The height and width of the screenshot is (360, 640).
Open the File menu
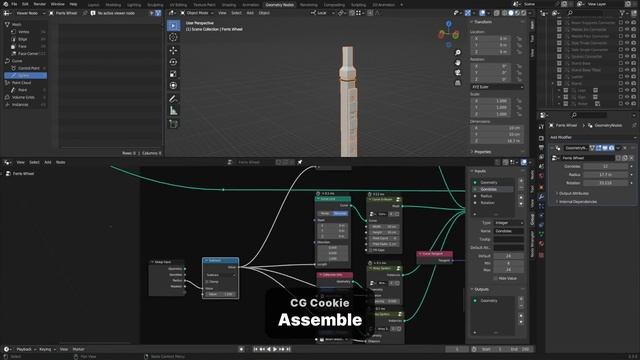14,4
